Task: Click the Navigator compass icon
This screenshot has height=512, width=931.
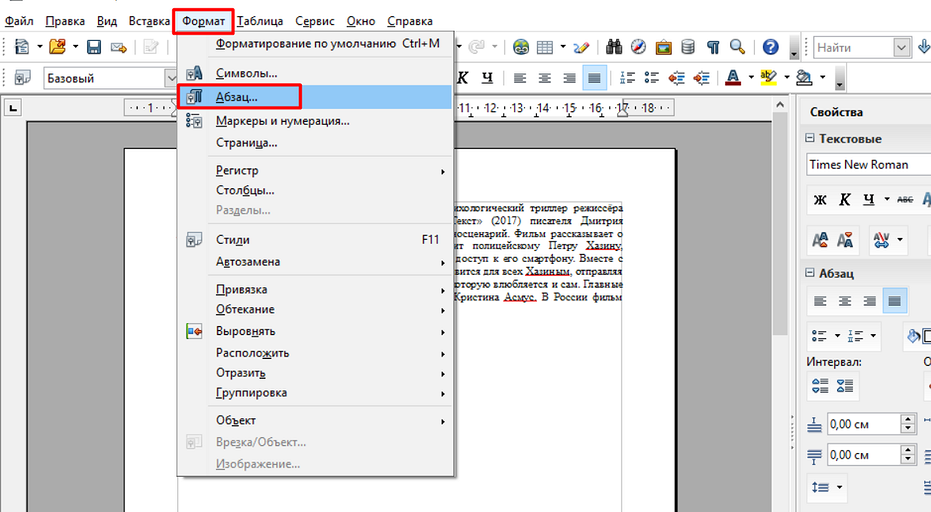Action: [x=637, y=47]
